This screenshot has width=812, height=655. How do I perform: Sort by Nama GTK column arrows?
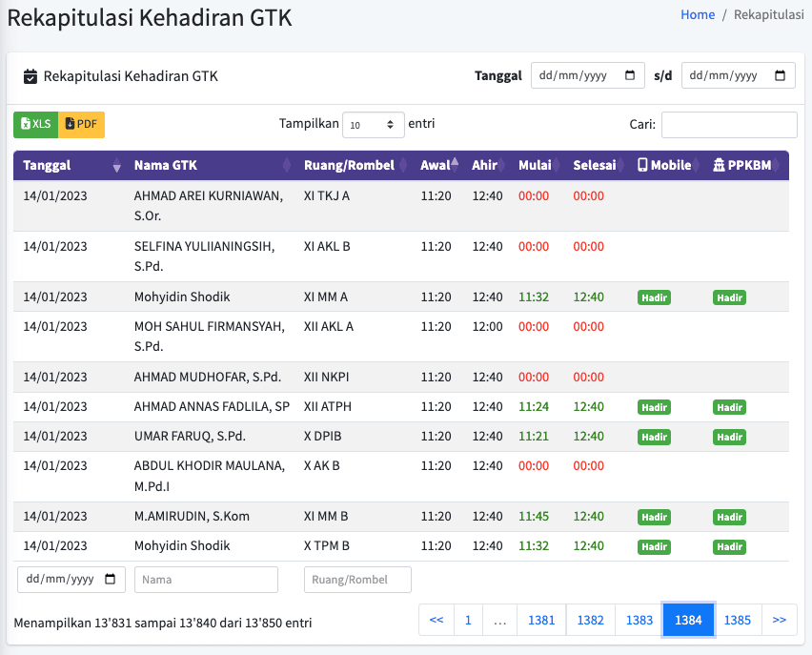[287, 165]
